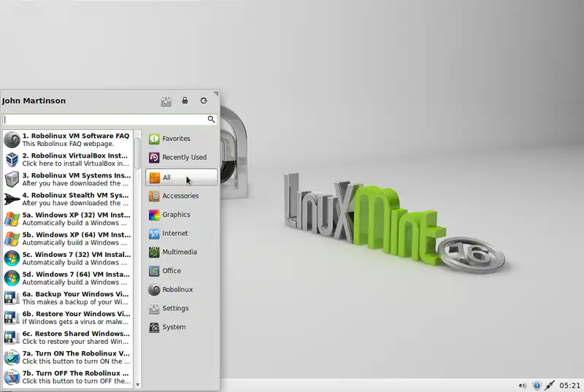Viewport: 584px width, 392px height.
Task: Click the 7a. Turn ON The Robolinux V... icon
Action: coord(12,357)
